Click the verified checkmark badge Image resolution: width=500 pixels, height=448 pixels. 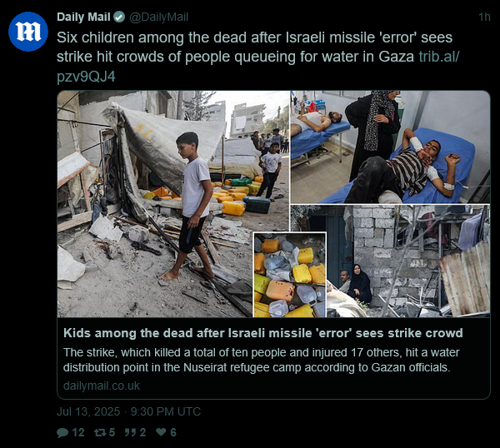(x=119, y=17)
